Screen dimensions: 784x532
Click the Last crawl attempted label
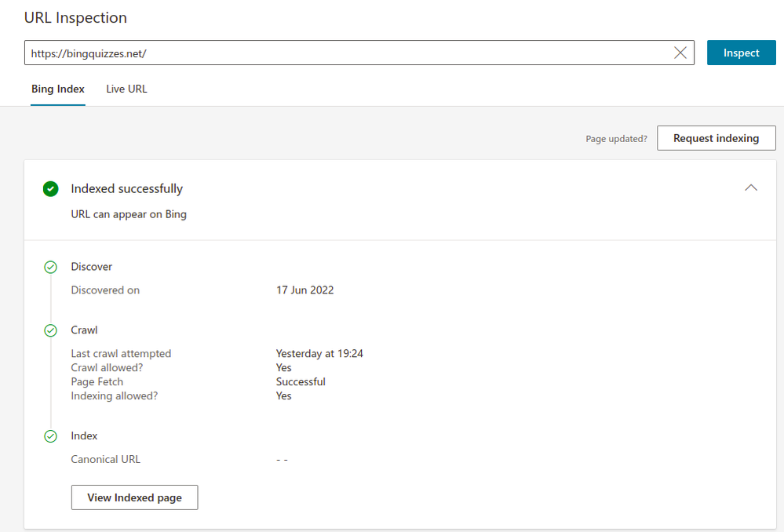121,354
